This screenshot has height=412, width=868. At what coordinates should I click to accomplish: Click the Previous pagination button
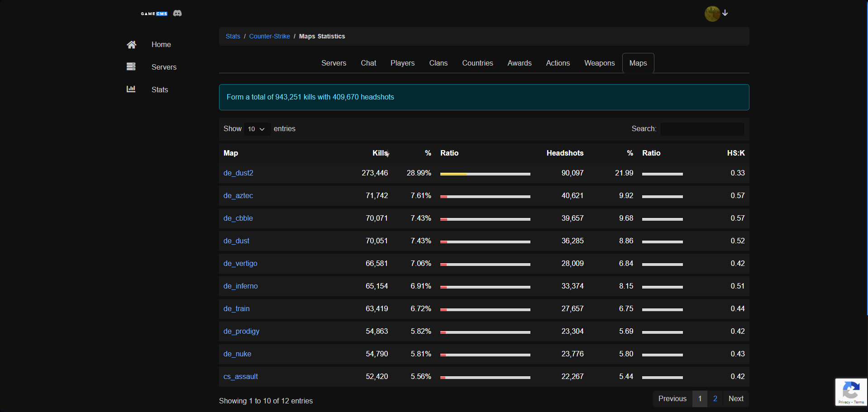click(672, 398)
